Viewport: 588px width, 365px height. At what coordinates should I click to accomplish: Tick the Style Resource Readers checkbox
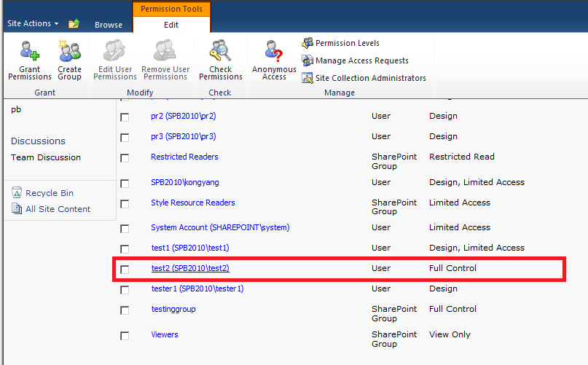[125, 204]
